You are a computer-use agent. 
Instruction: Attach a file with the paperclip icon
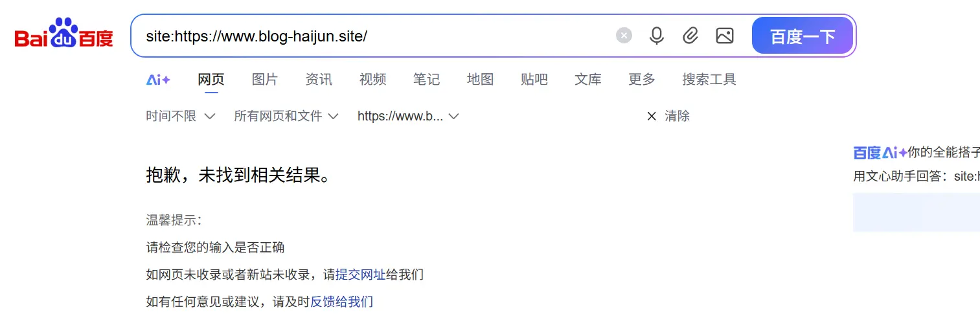(690, 36)
